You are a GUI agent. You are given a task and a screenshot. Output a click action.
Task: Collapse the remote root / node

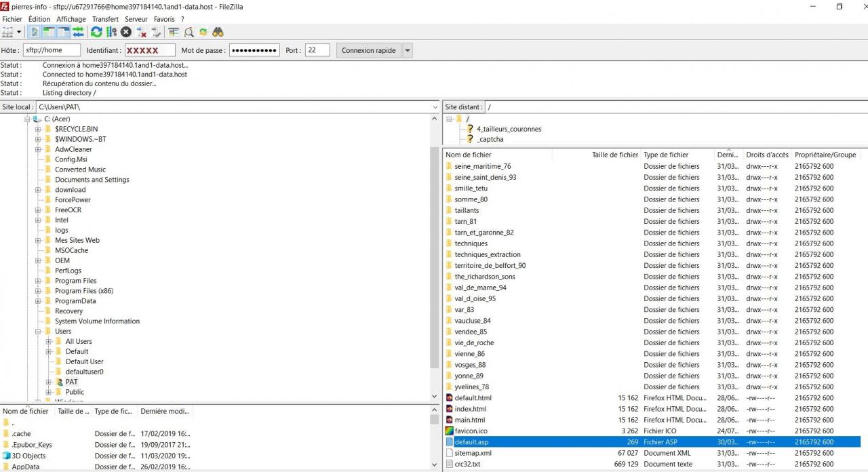tap(449, 119)
